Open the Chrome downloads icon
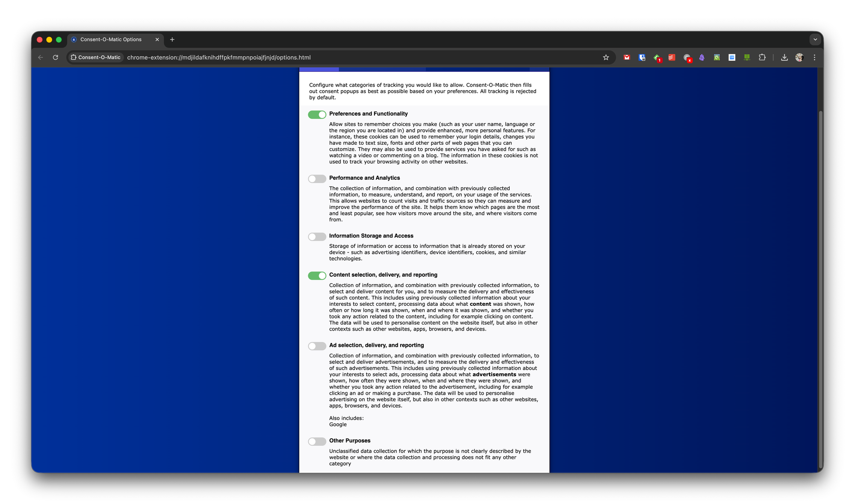The width and height of the screenshot is (855, 504). click(x=784, y=57)
